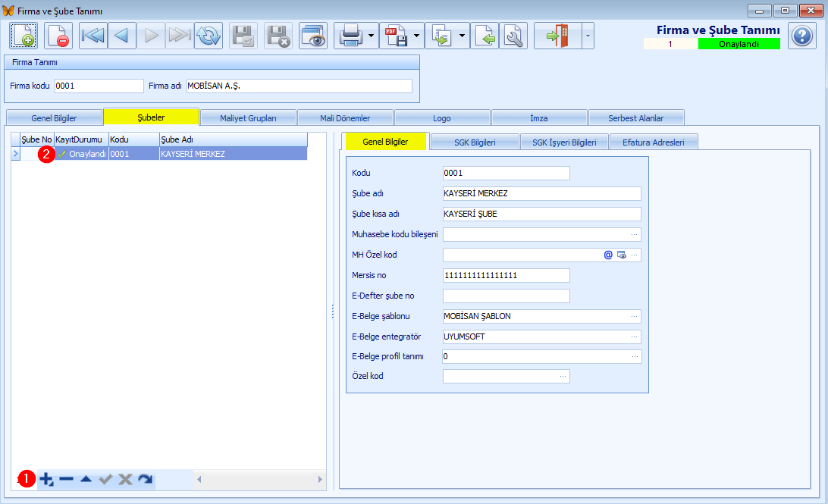828x504 pixels.
Task: Select the KAYSERİ MERKEZ row in grid
Action: (159, 154)
